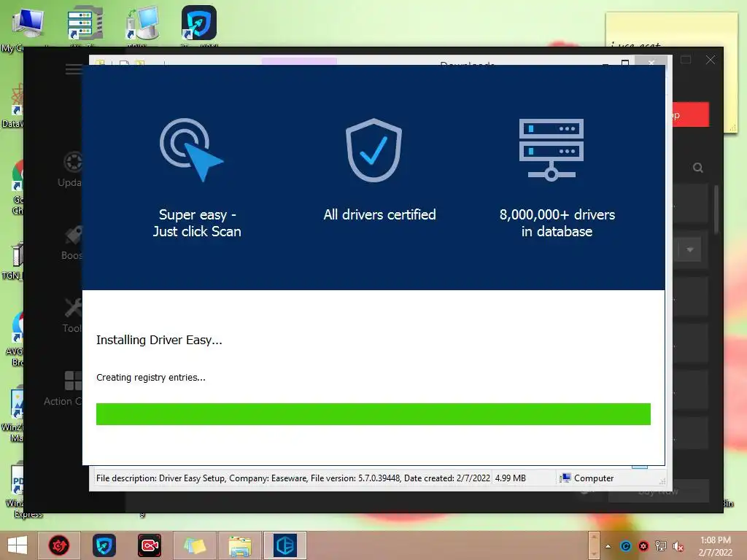Click the search magnifier in the dark app
The image size is (747, 560).
click(698, 168)
